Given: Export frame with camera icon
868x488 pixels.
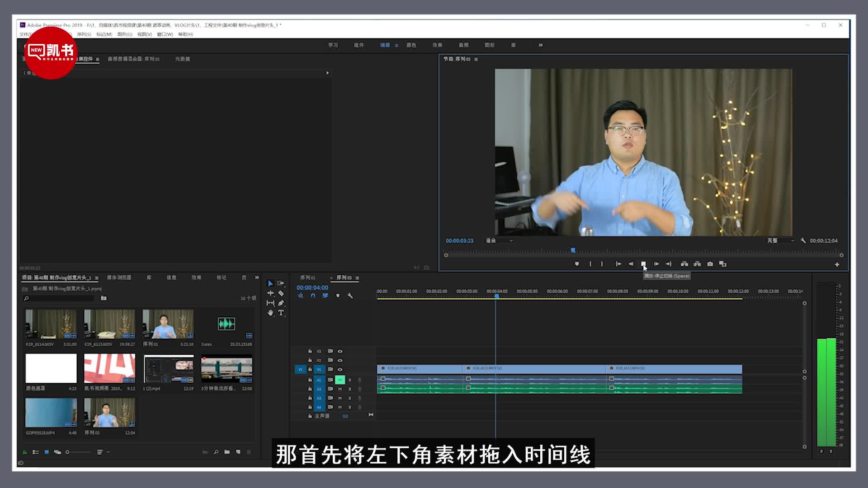Looking at the screenshot, I should [x=710, y=264].
